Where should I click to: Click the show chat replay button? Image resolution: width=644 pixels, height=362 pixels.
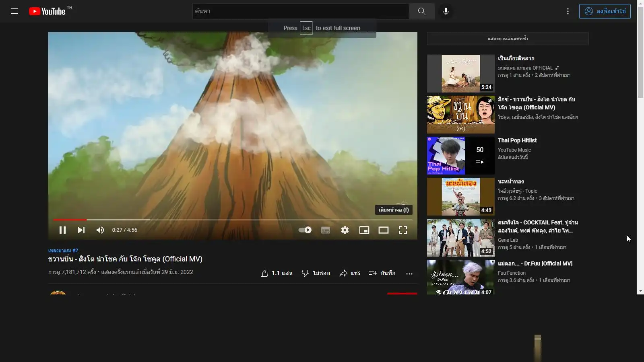point(508,39)
